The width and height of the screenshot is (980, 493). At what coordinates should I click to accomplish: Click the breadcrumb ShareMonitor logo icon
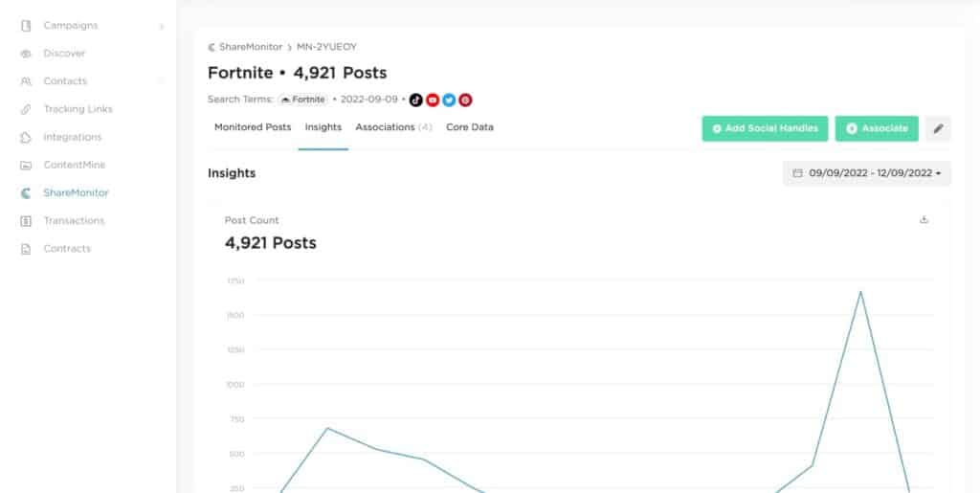212,47
